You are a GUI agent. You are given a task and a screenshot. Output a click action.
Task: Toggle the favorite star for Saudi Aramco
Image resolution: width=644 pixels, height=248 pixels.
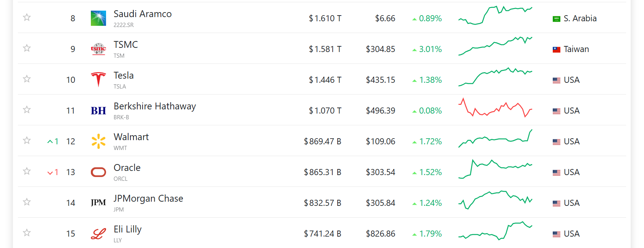27,17
